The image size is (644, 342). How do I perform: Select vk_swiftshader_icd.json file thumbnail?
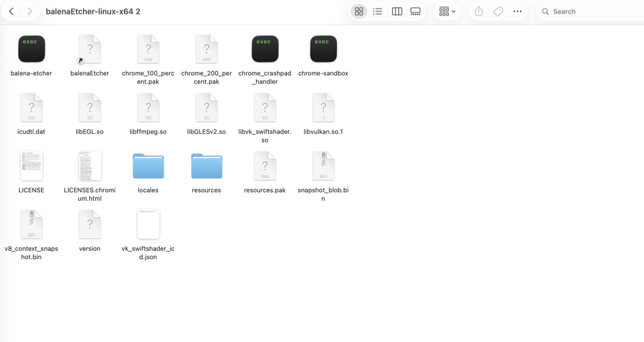148,225
